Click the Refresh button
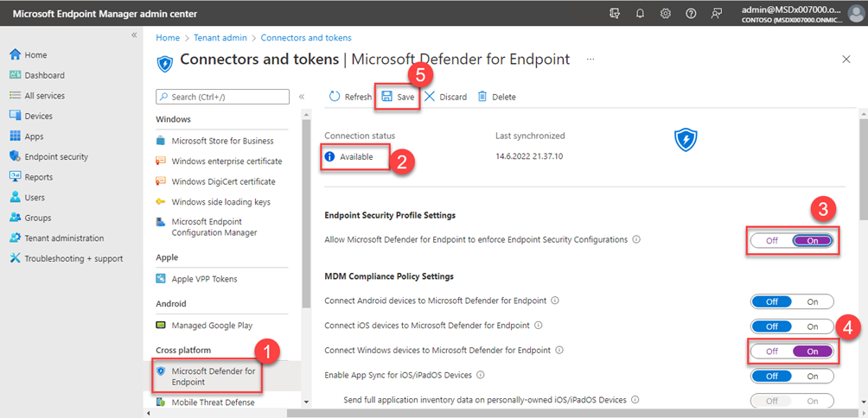The image size is (868, 418). pyautogui.click(x=350, y=97)
